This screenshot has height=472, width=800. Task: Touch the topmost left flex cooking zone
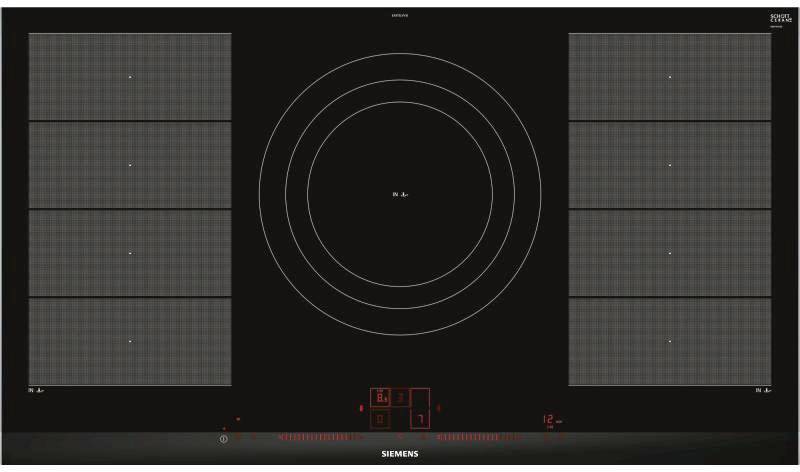pyautogui.click(x=130, y=77)
